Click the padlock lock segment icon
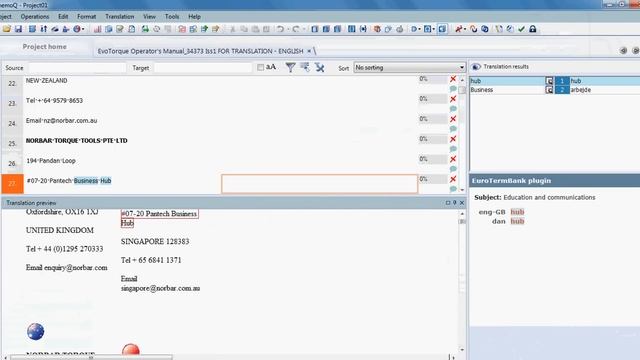Viewport: 640px width, 360px height. [533, 29]
